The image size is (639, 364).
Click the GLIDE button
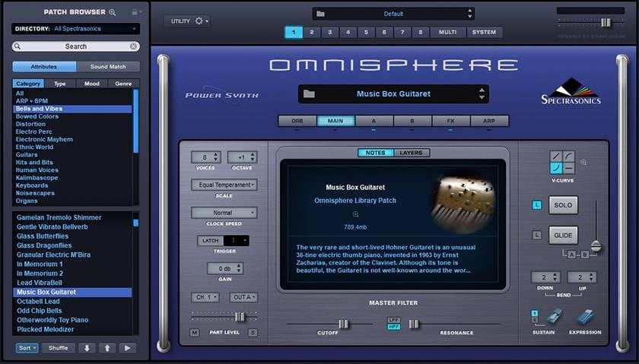[x=563, y=236]
